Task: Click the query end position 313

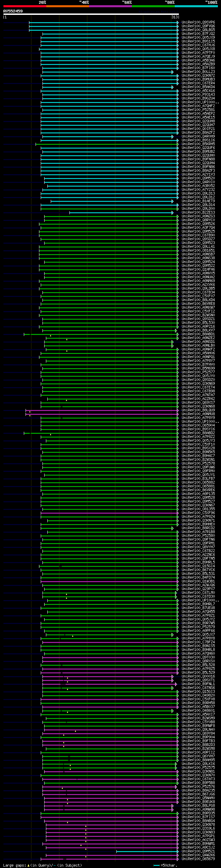Action: [x=174, y=17]
